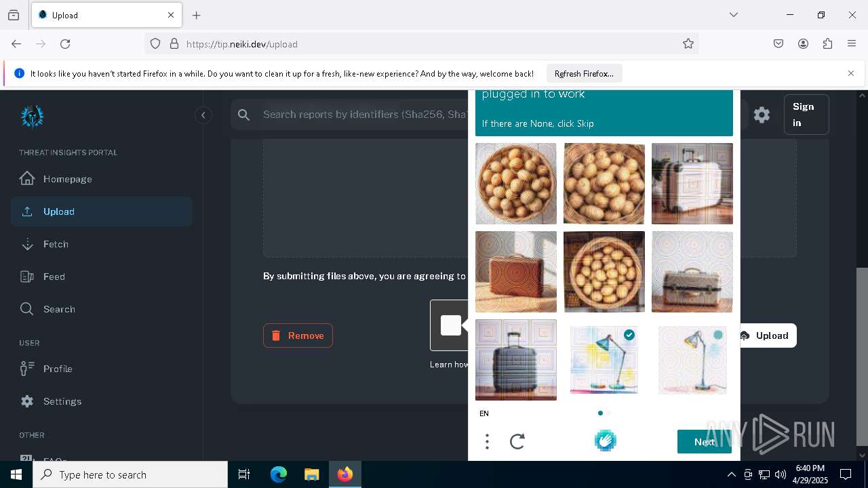
Task: Open the Firefox View icon
Action: tap(14, 15)
